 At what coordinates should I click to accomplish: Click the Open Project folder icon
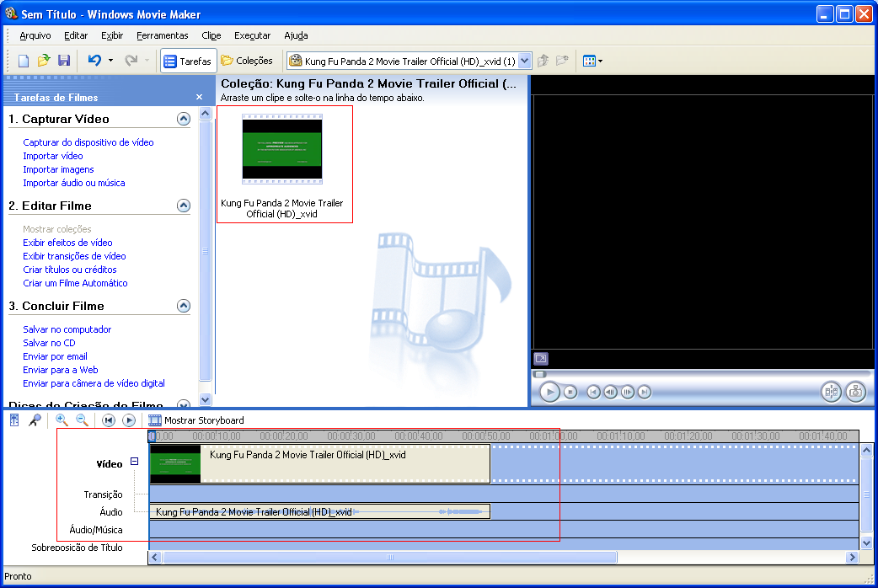click(x=44, y=61)
